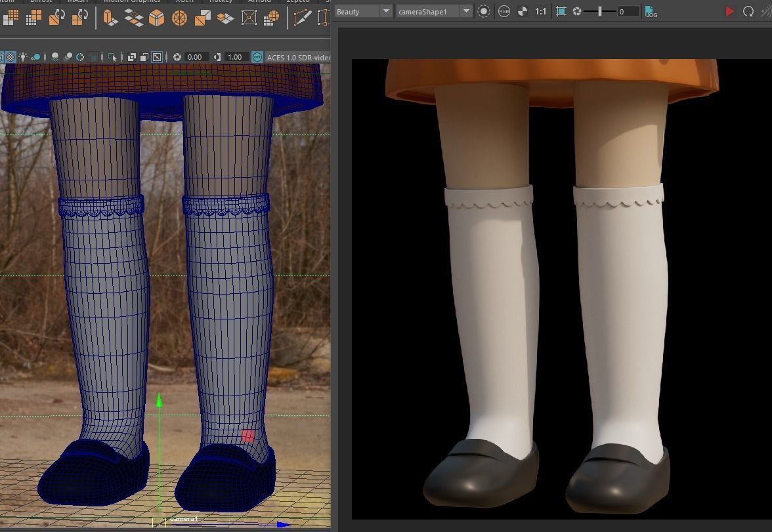Image resolution: width=772 pixels, height=532 pixels.
Task: Toggle viewport motion blur icon
Action: [x=68, y=57]
